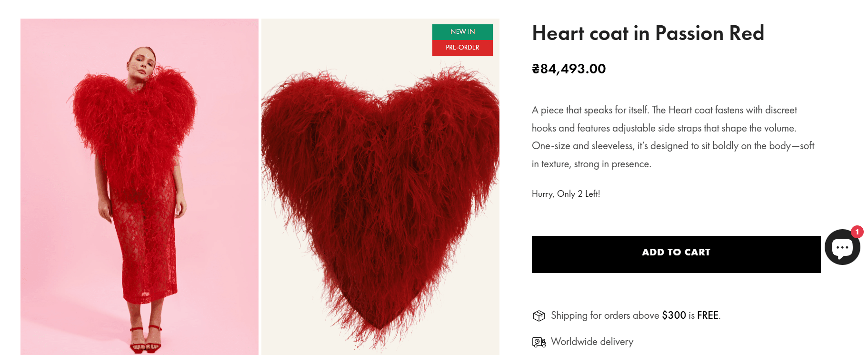Click the delivery truck icon
This screenshot has height=355, width=868.
coord(539,342)
